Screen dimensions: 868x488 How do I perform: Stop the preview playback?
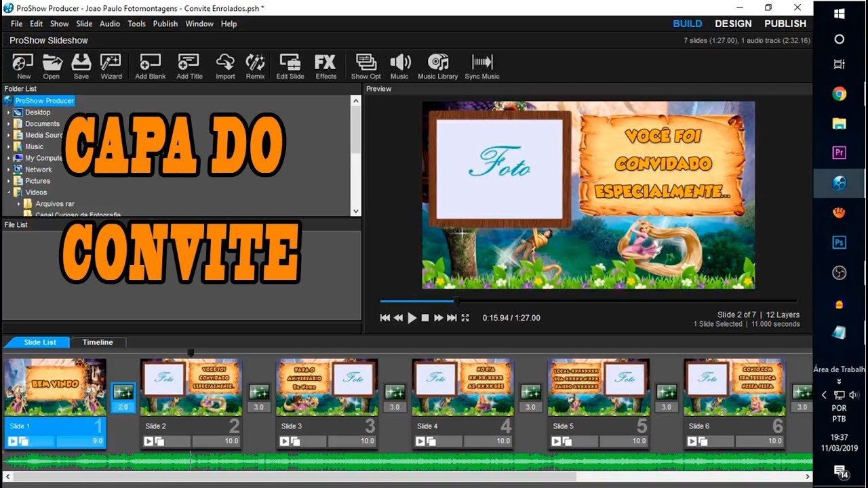[x=425, y=318]
